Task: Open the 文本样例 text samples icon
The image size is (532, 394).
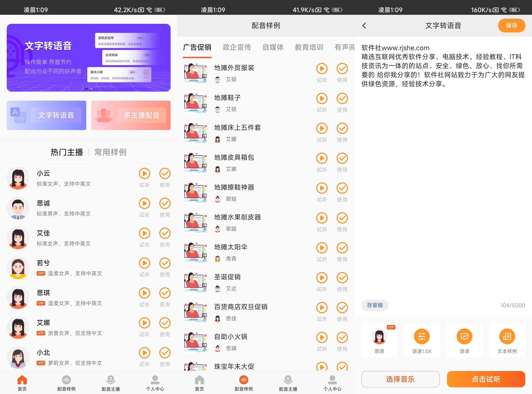Action: (x=507, y=337)
